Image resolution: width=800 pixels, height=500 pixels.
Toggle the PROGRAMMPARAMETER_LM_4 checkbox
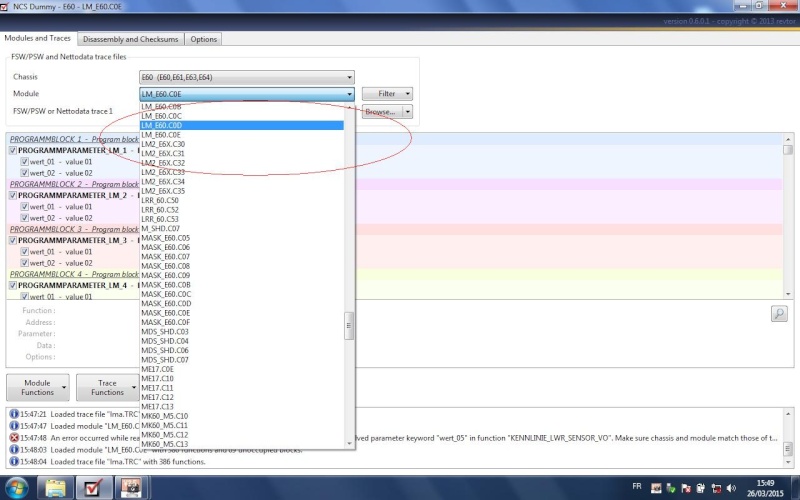point(13,285)
